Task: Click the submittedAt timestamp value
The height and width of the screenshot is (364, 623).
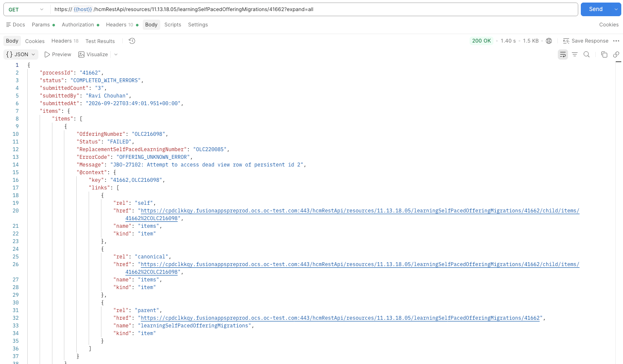Action: tap(134, 103)
